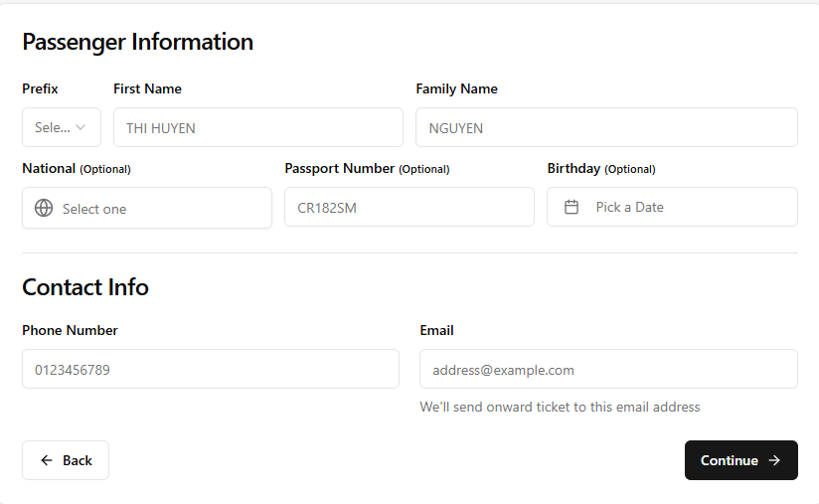Open the Birthday Pick a Date picker
The width and height of the screenshot is (819, 504).
click(672, 208)
